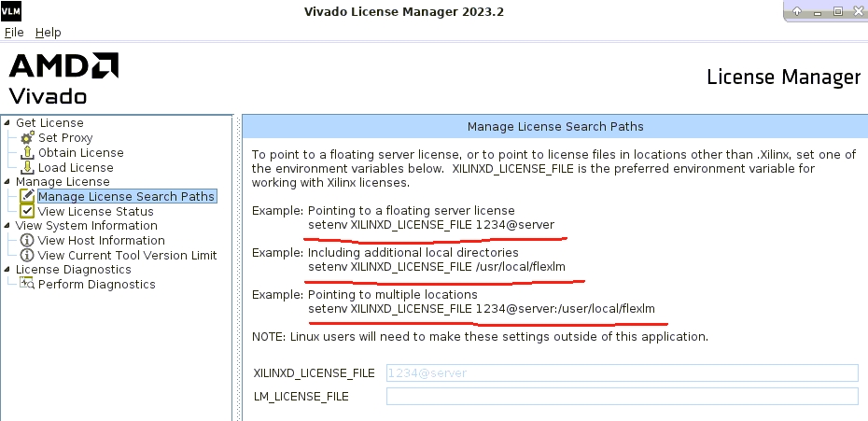Click the XILINXD_LICENSE_FILE field label
This screenshot has width=868, height=421.
[x=314, y=373]
